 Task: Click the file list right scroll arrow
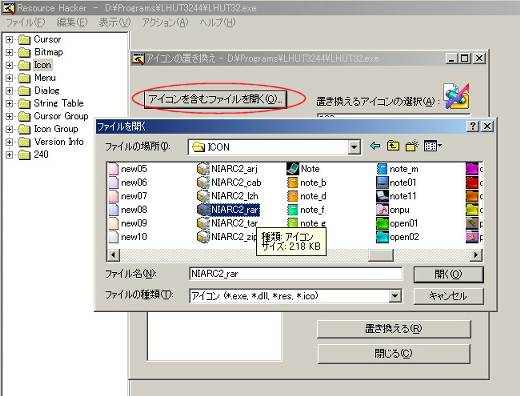pyautogui.click(x=476, y=255)
